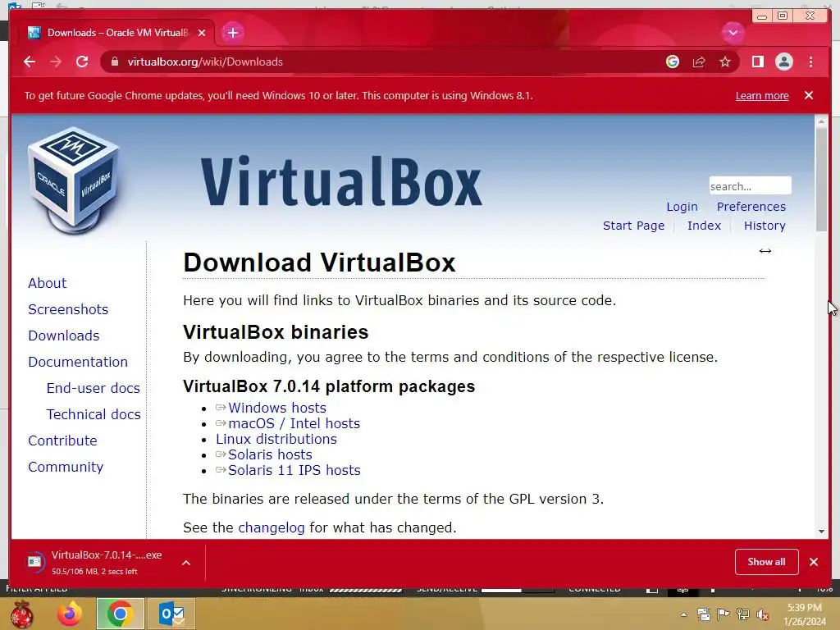Download the macOS / Intel hosts package

294,423
